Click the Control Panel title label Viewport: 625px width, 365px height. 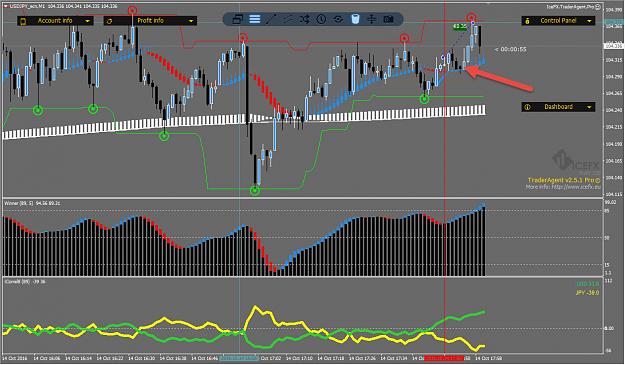pyautogui.click(x=558, y=20)
